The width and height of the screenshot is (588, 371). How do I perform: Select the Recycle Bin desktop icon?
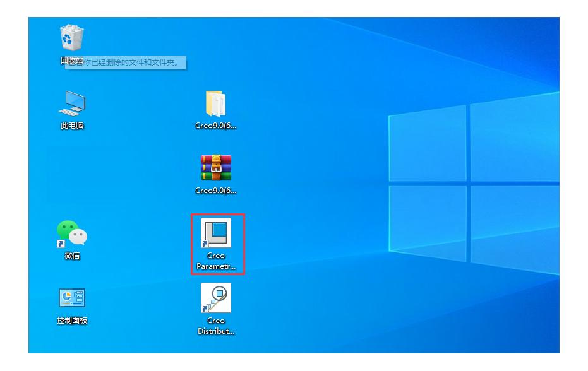72,38
